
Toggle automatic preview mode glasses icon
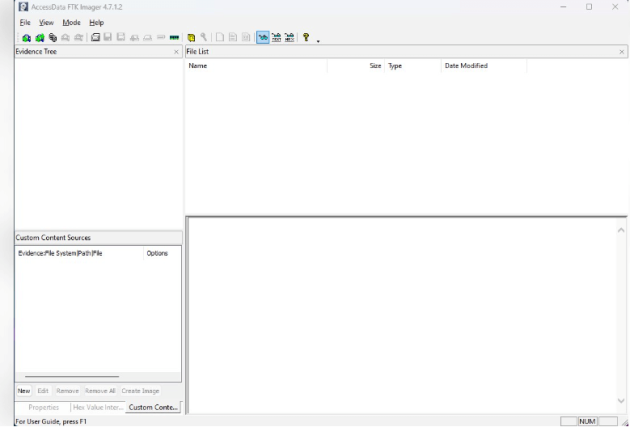point(263,38)
